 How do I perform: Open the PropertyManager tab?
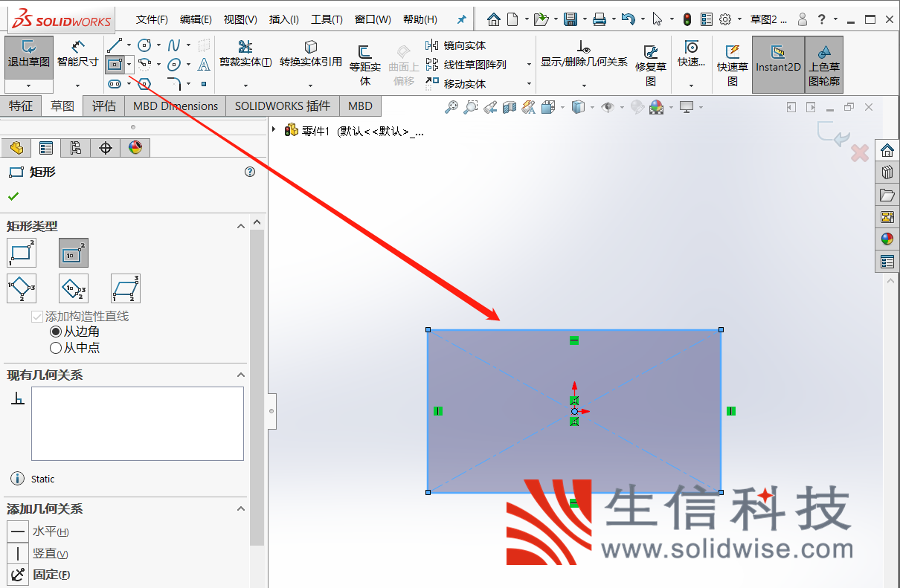(46, 147)
